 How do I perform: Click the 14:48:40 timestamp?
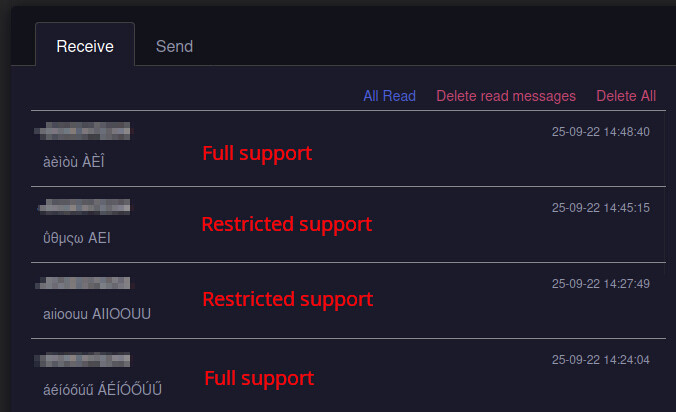click(x=601, y=132)
